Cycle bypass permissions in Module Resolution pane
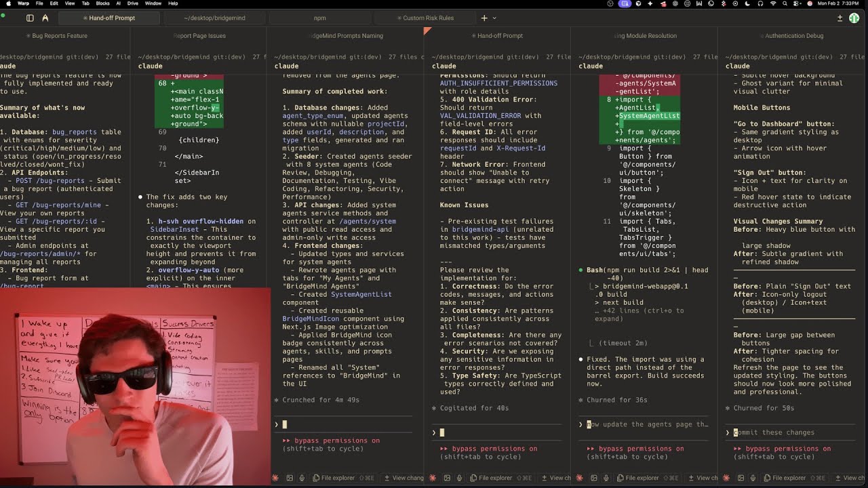 (x=635, y=453)
